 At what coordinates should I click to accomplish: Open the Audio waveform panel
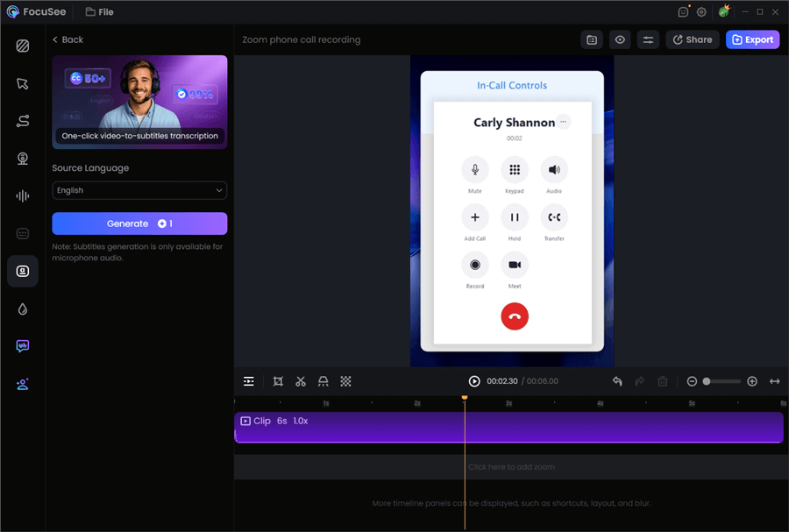(x=22, y=195)
